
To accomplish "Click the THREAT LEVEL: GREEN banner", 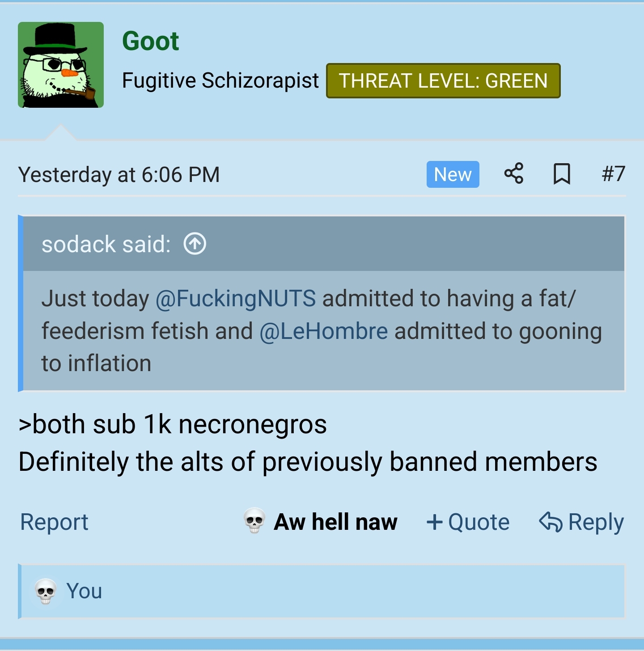I will [443, 81].
